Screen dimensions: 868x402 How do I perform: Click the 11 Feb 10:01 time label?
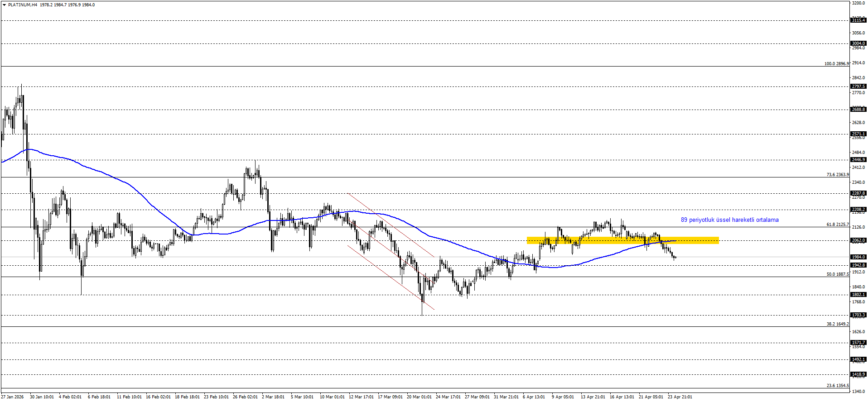[129, 397]
